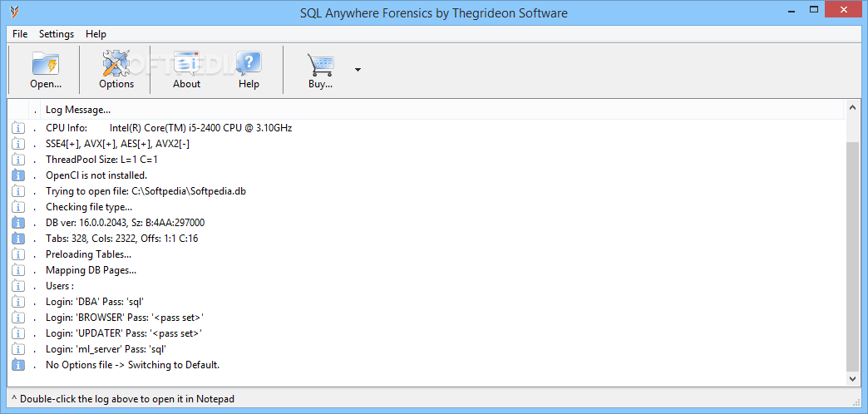868x414 pixels.
Task: Select 'CPU Info: Intel(R) Core(TM) i5-2400' text
Action: click(169, 128)
